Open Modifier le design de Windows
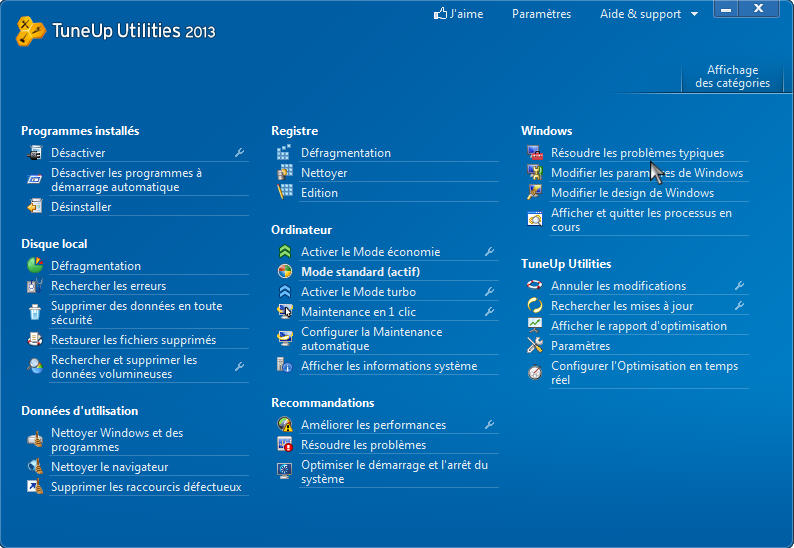This screenshot has width=794, height=548. 632,192
